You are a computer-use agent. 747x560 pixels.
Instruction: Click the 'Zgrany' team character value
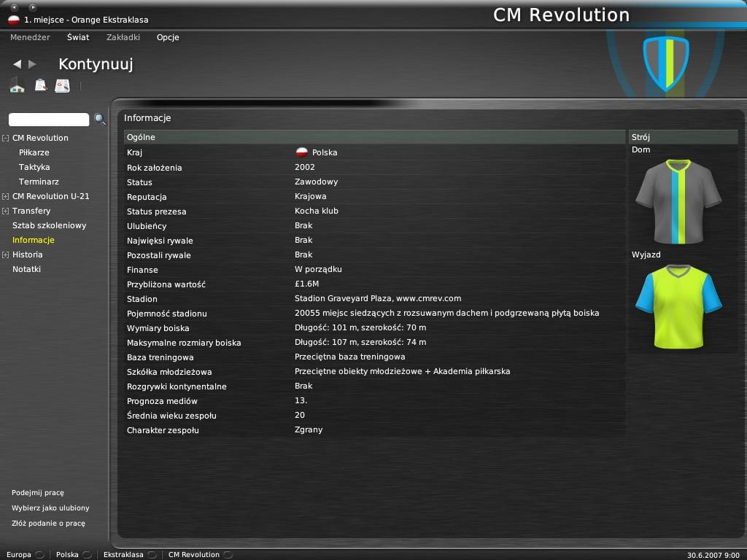(309, 430)
